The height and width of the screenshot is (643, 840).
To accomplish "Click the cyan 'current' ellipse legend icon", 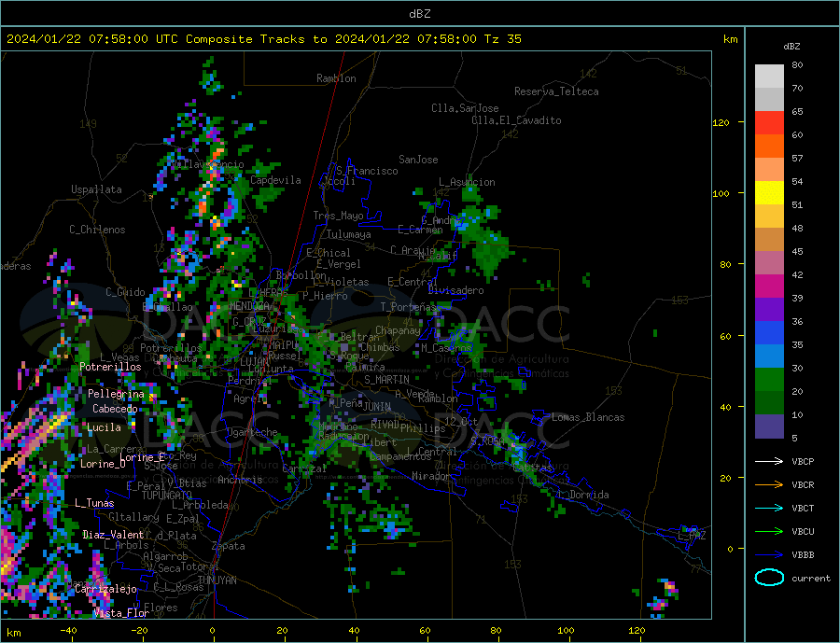I will click(x=769, y=578).
